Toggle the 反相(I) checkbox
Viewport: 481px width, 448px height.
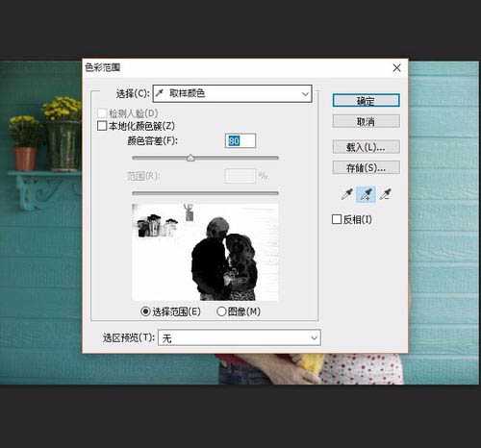coord(337,219)
